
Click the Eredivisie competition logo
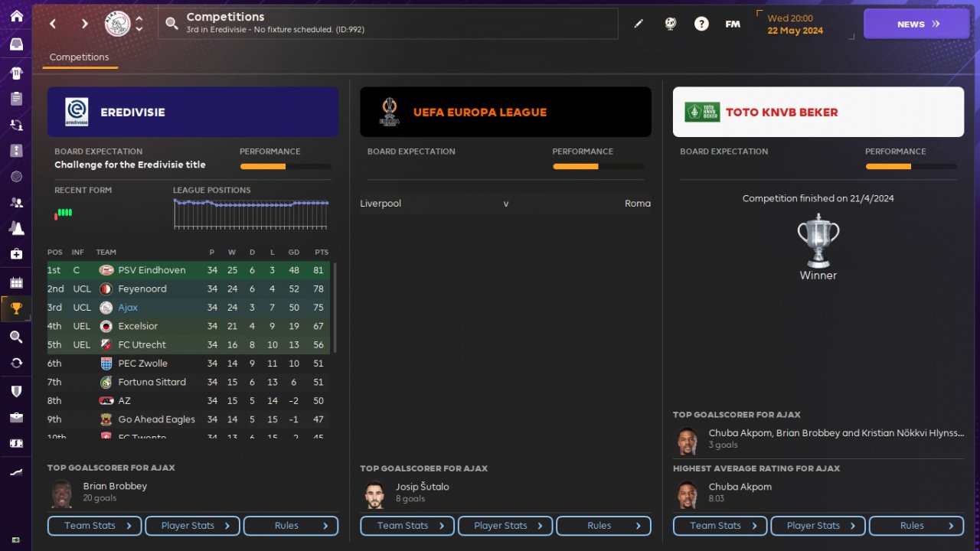click(x=77, y=112)
